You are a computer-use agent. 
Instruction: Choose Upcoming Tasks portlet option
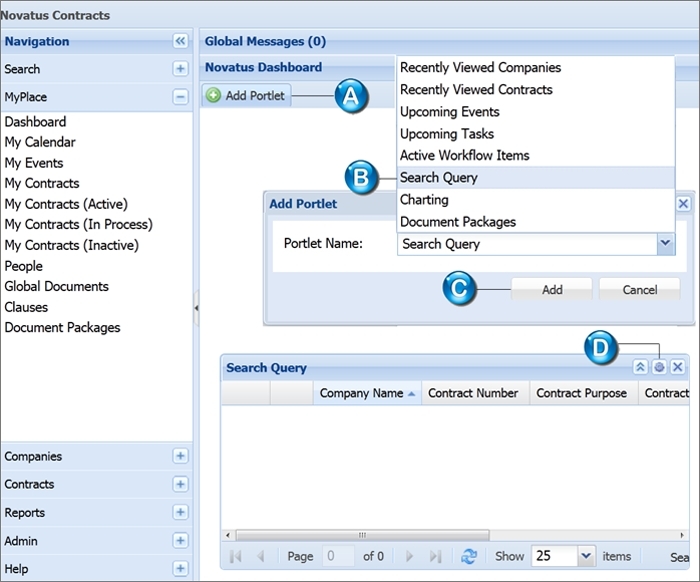pos(536,133)
